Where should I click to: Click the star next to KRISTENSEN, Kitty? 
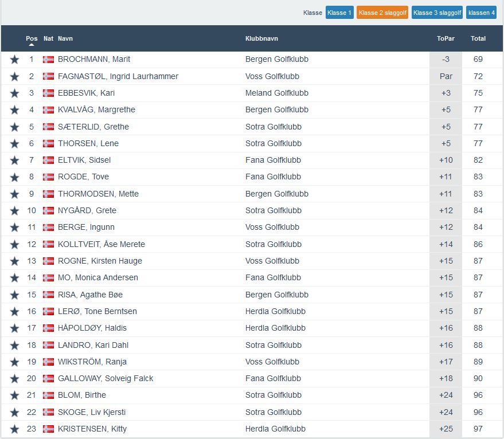coord(14,429)
